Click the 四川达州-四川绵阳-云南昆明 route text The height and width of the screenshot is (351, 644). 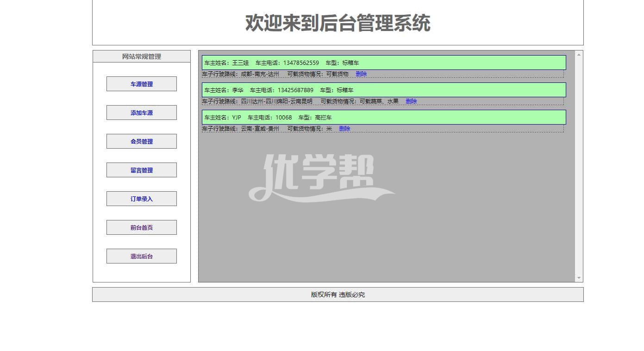pyautogui.click(x=276, y=101)
